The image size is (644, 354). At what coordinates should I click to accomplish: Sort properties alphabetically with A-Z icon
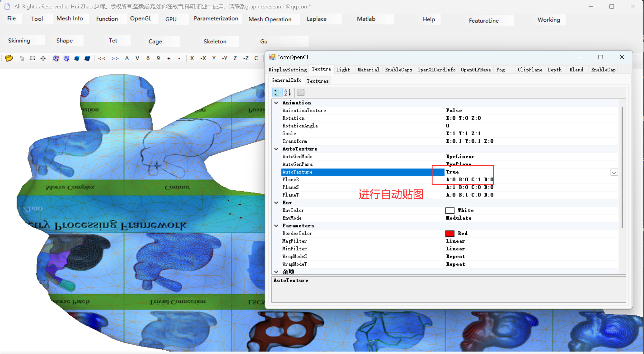click(287, 92)
